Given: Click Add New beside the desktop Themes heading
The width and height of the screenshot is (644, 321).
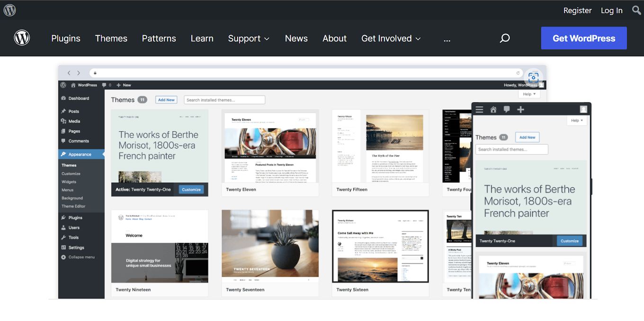Looking at the screenshot, I should pos(166,100).
